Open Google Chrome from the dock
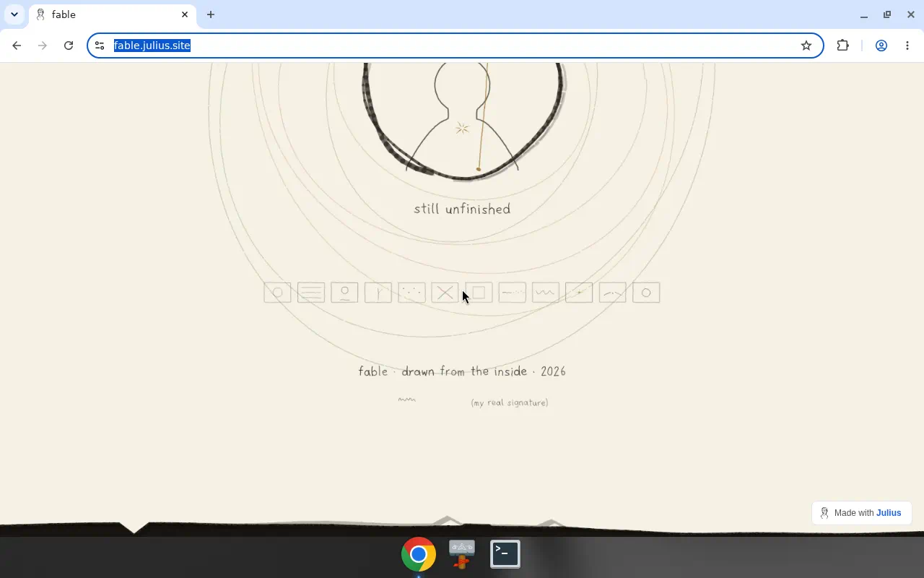The image size is (924, 578). (419, 554)
